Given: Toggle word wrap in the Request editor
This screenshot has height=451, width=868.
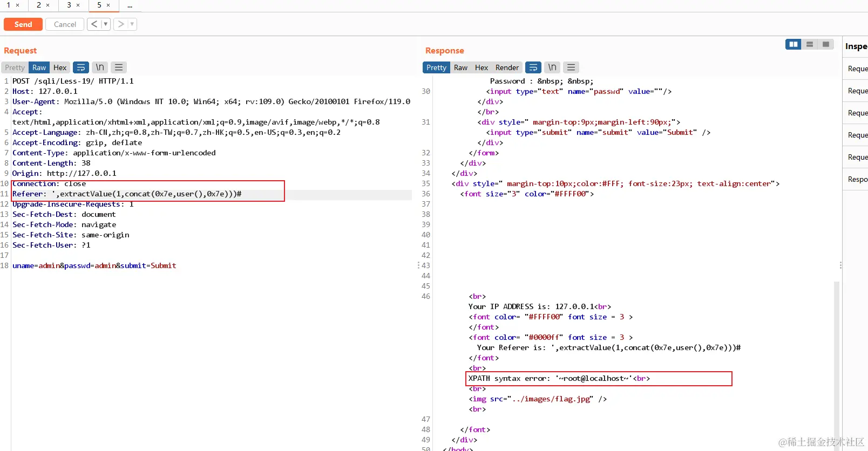Looking at the screenshot, I should [81, 67].
